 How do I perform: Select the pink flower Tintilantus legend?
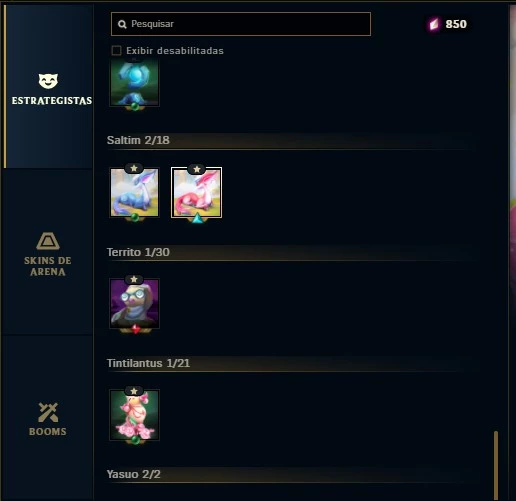point(134,415)
